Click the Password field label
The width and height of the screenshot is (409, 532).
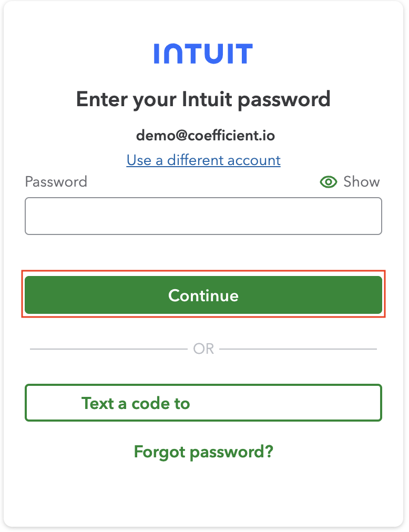click(x=56, y=182)
